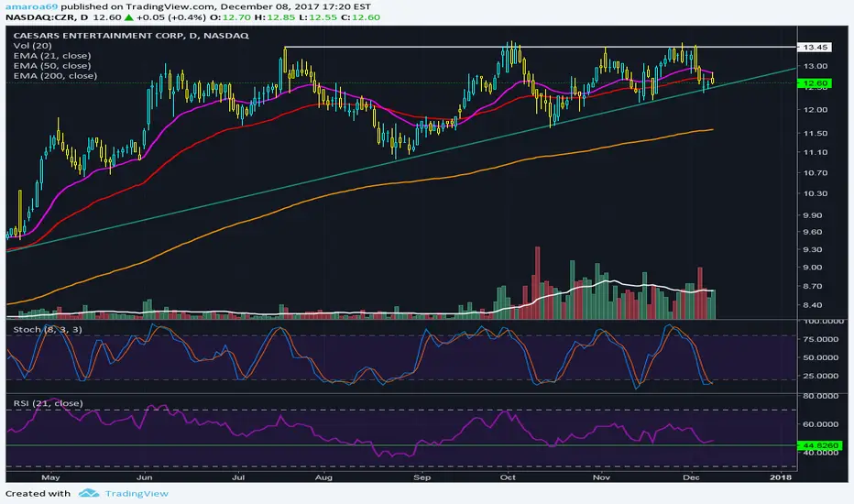Select the Caesars Entertainment Corp chart title
This screenshot has height=504, width=854.
[x=131, y=36]
